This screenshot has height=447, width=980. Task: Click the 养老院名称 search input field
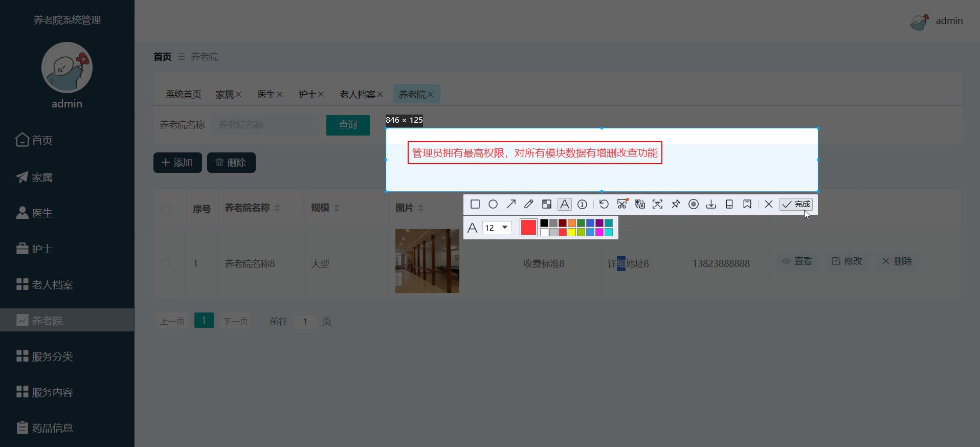(265, 125)
